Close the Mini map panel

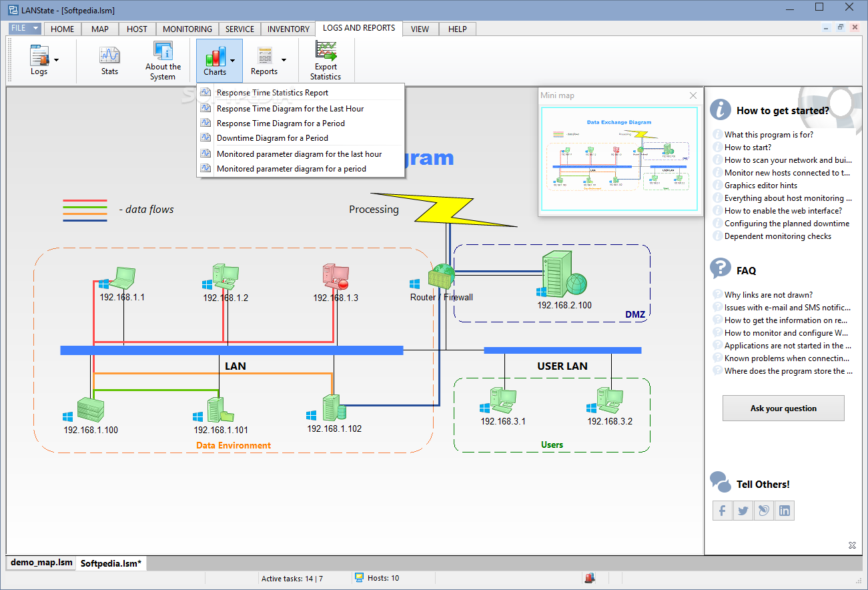coord(693,95)
